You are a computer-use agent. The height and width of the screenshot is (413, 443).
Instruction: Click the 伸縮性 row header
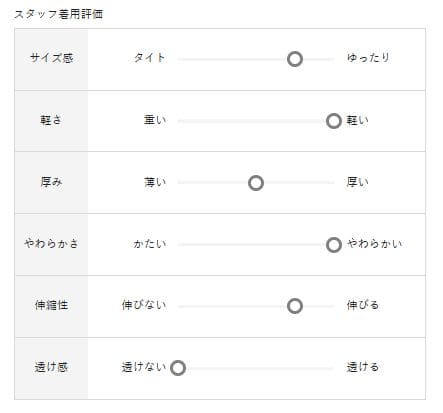click(x=51, y=306)
